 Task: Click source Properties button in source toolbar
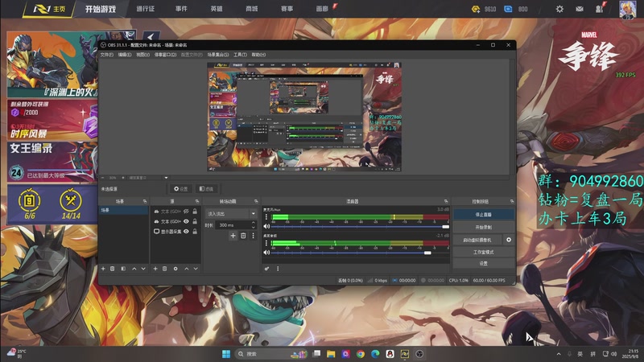click(x=180, y=189)
